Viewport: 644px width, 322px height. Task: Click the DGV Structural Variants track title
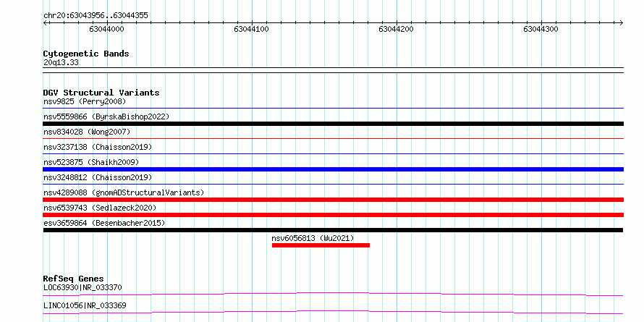point(101,93)
